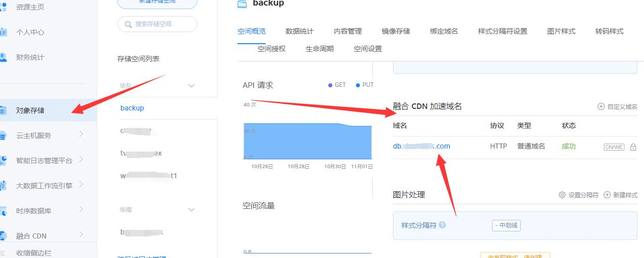Click the 时序数据库 sidebar icon
644x258 pixels.
tap(3, 210)
